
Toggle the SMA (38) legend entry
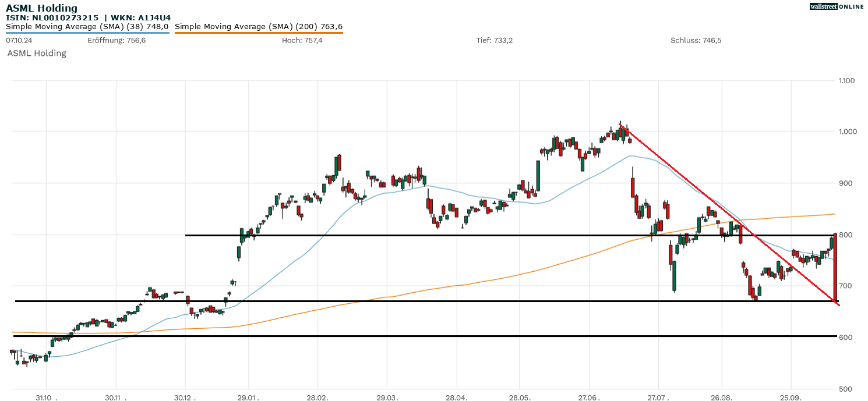(x=87, y=26)
